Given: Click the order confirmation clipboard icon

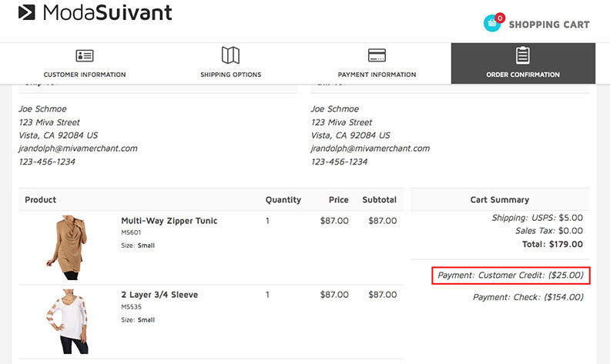Looking at the screenshot, I should tap(523, 55).
